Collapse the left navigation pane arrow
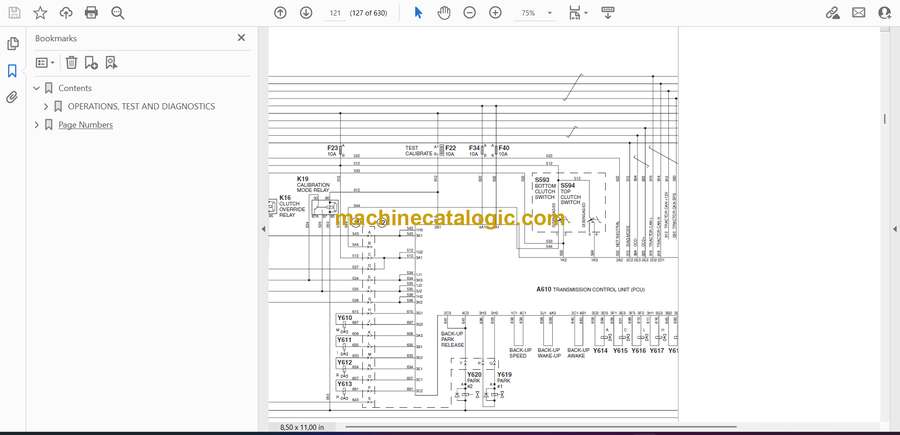 click(263, 229)
